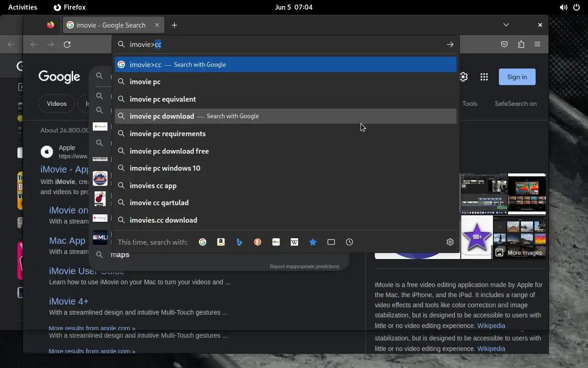Screen dimensions: 588x368
Task: Search this time with Bing icon
Action: 239,242
